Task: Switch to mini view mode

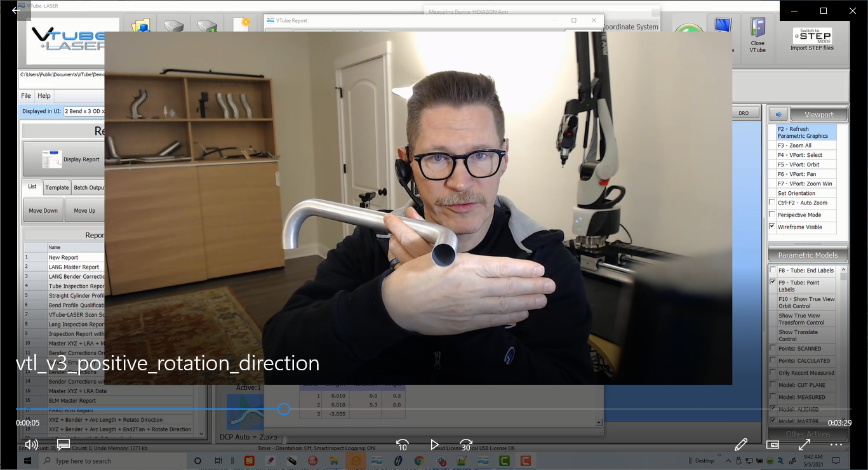Action: click(773, 445)
